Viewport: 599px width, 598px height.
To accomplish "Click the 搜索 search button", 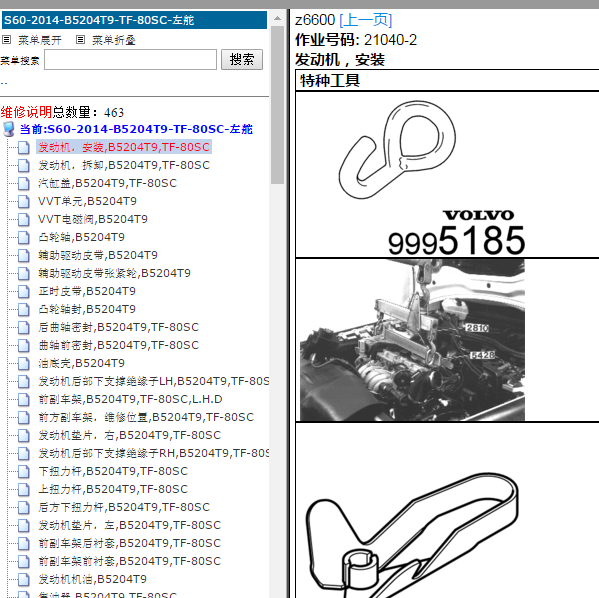I will [242, 59].
